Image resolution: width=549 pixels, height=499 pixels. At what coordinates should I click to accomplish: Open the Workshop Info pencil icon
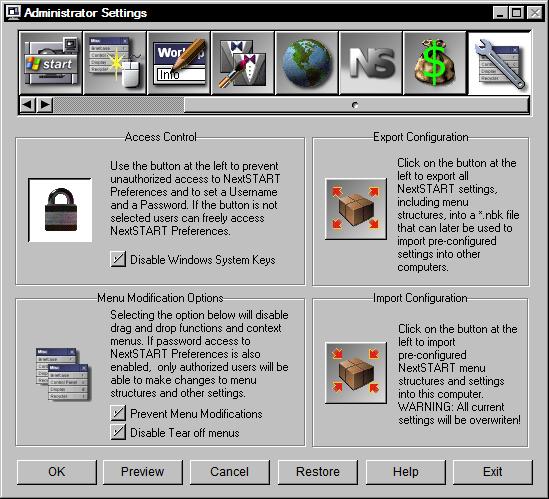coord(179,63)
